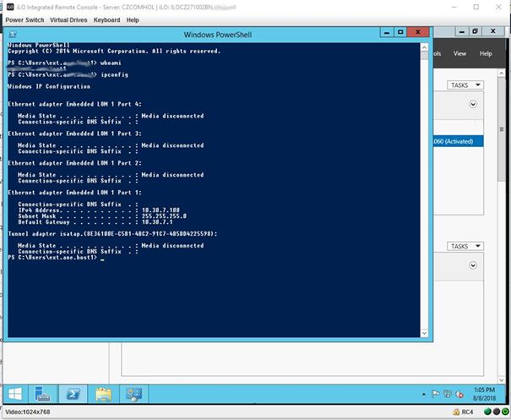Click the 'ipconfig' command text

coord(114,74)
